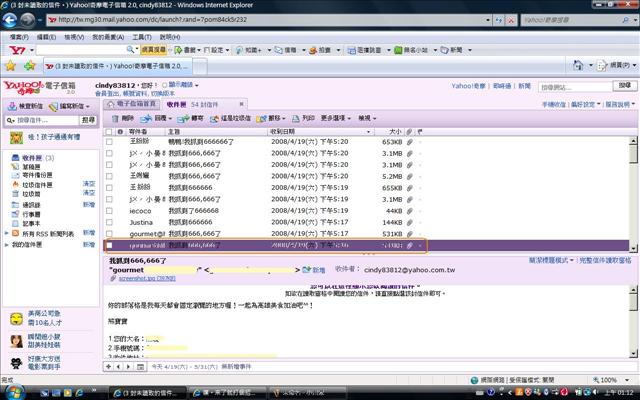Open the Inbox folder (收件匣) in sidebar
Image resolution: width=640 pixels, height=400 pixels.
(x=32, y=158)
